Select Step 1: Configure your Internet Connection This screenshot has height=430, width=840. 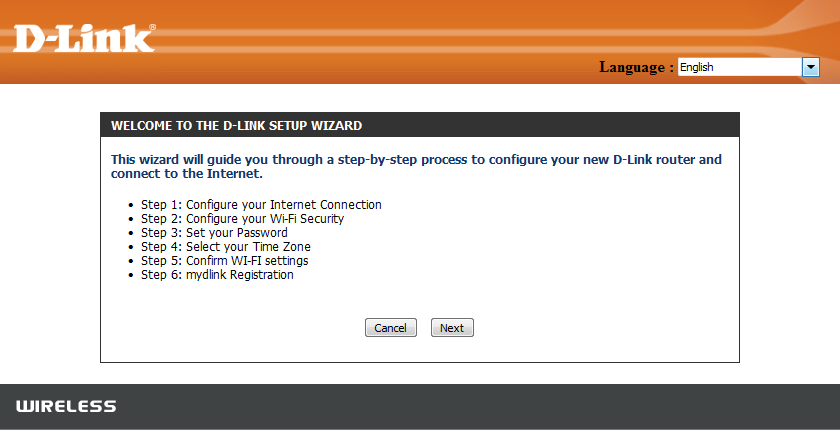pyautogui.click(x=261, y=205)
